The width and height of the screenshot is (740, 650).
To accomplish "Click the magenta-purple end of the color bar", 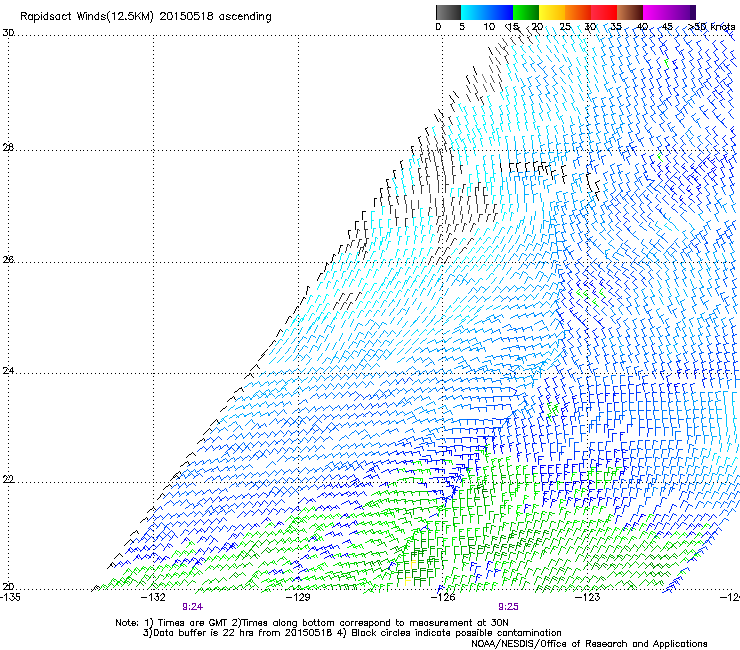I will (x=670, y=12).
